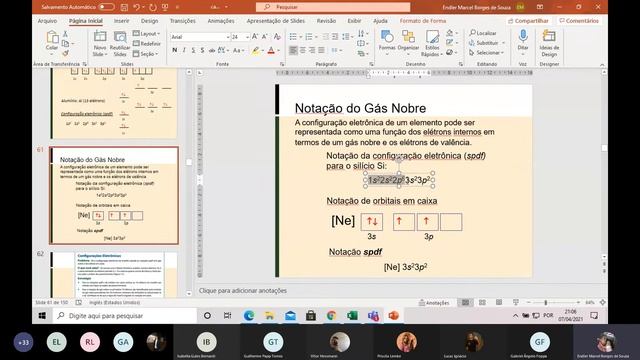Open the Revisão tab

point(327,21)
